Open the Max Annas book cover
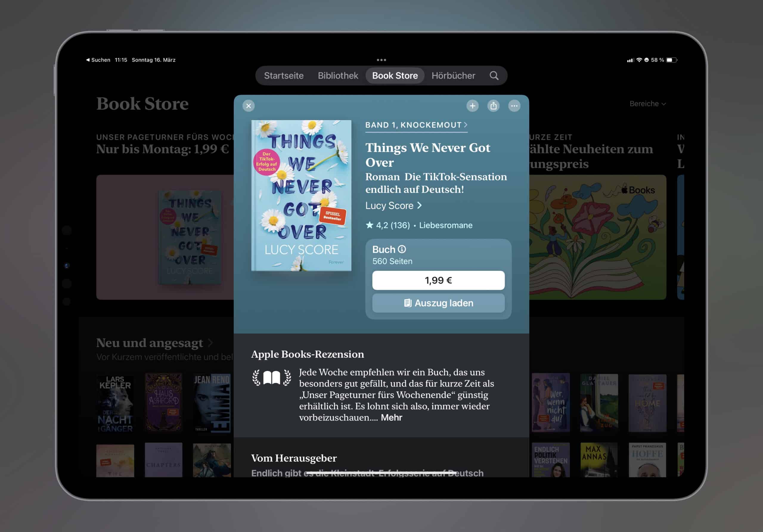The width and height of the screenshot is (763, 532). [x=599, y=460]
